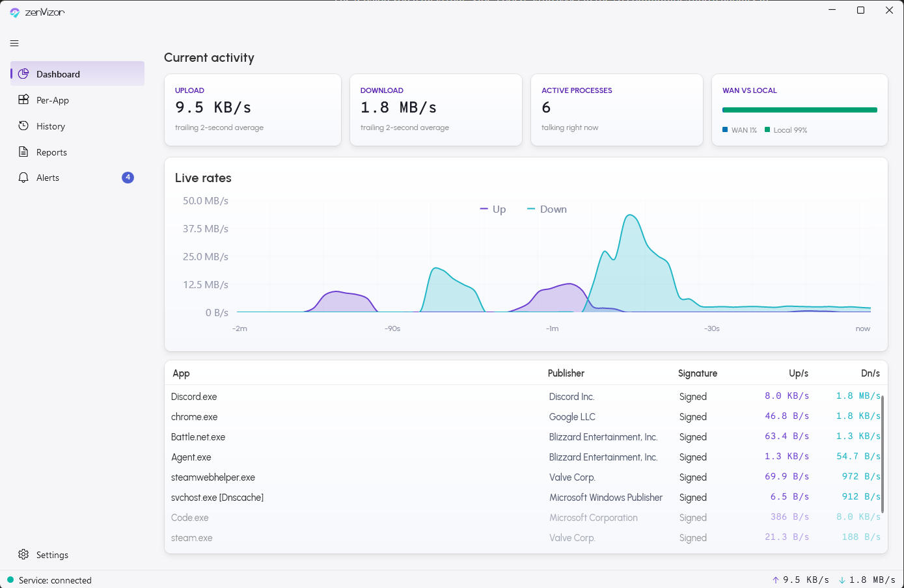Open the Alerts page

click(x=77, y=178)
